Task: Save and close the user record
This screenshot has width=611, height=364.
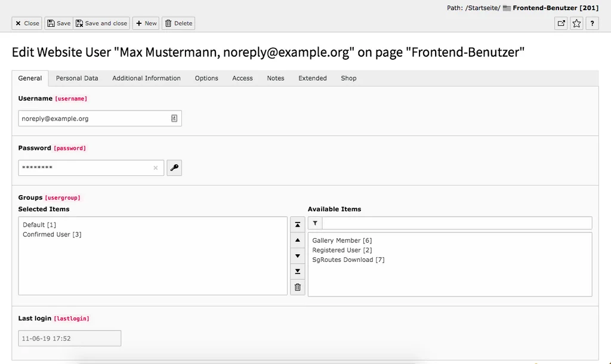Action: click(x=101, y=23)
